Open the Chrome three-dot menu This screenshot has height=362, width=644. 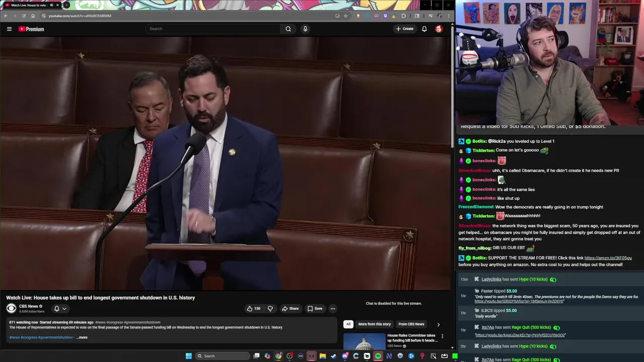point(449,16)
